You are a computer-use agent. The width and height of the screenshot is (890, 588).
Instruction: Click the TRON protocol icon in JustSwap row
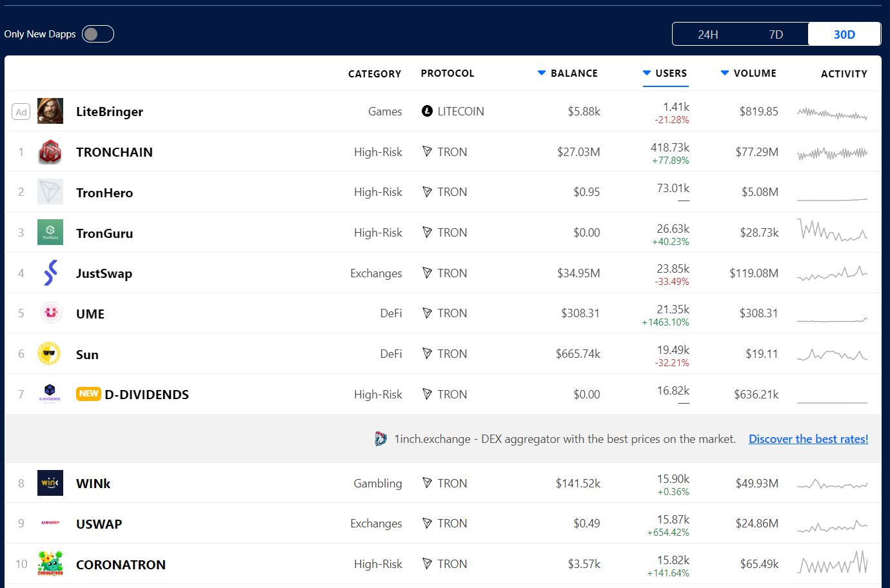pos(427,273)
